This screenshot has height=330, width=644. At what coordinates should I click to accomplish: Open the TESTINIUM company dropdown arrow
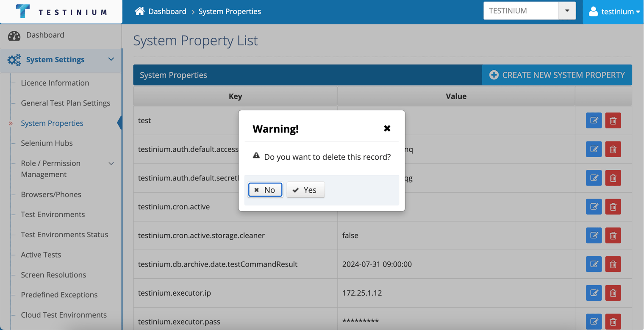567,11
